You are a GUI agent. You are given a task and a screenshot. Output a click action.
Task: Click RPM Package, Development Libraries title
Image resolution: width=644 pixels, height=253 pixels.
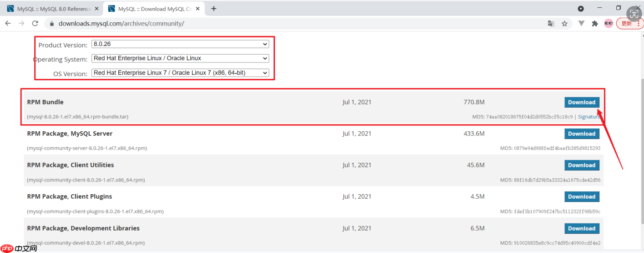pos(83,228)
